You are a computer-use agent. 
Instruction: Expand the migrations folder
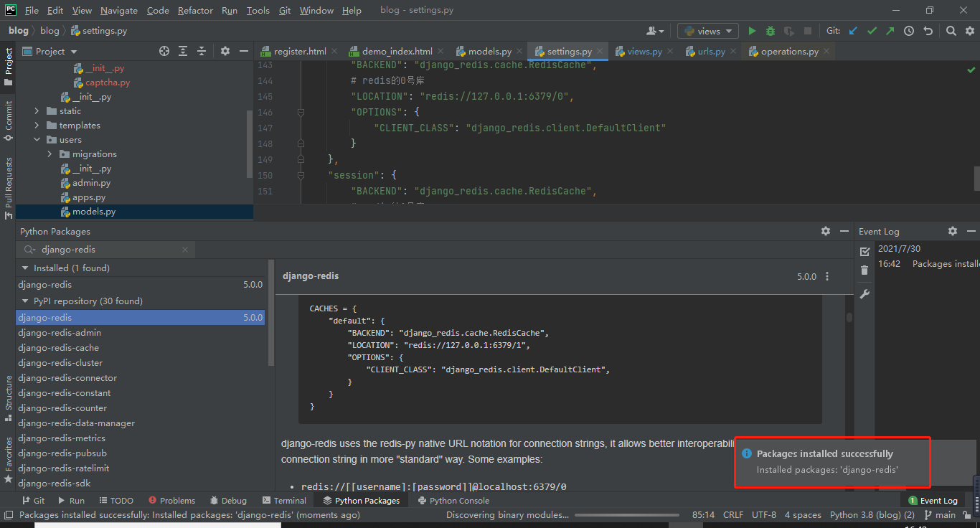pyautogui.click(x=50, y=154)
